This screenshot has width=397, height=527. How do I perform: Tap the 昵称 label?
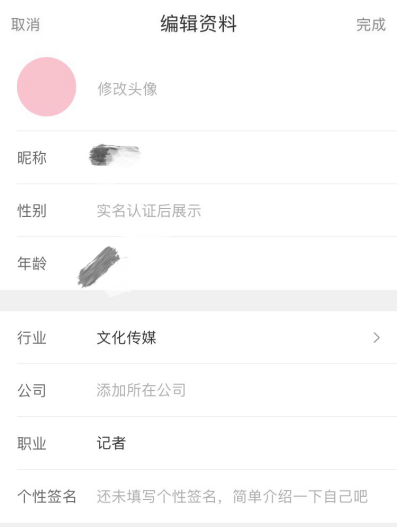[x=32, y=158]
